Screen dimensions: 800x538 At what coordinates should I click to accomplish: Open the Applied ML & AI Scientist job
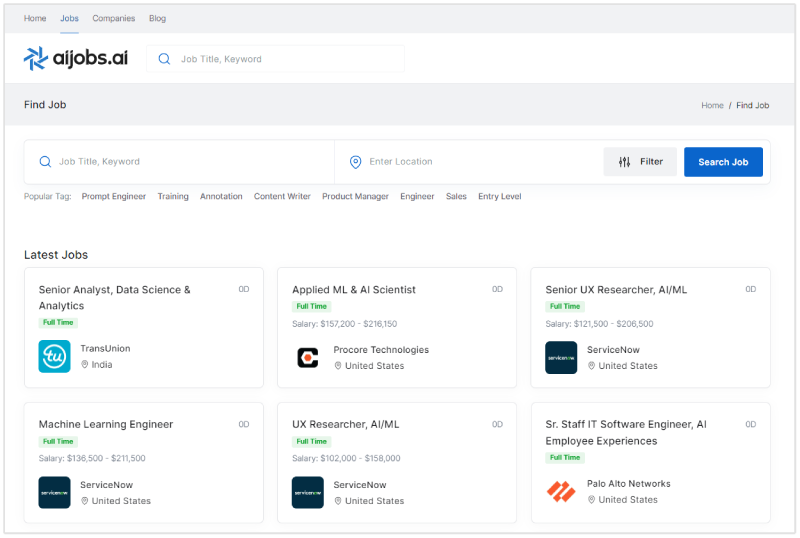point(354,290)
